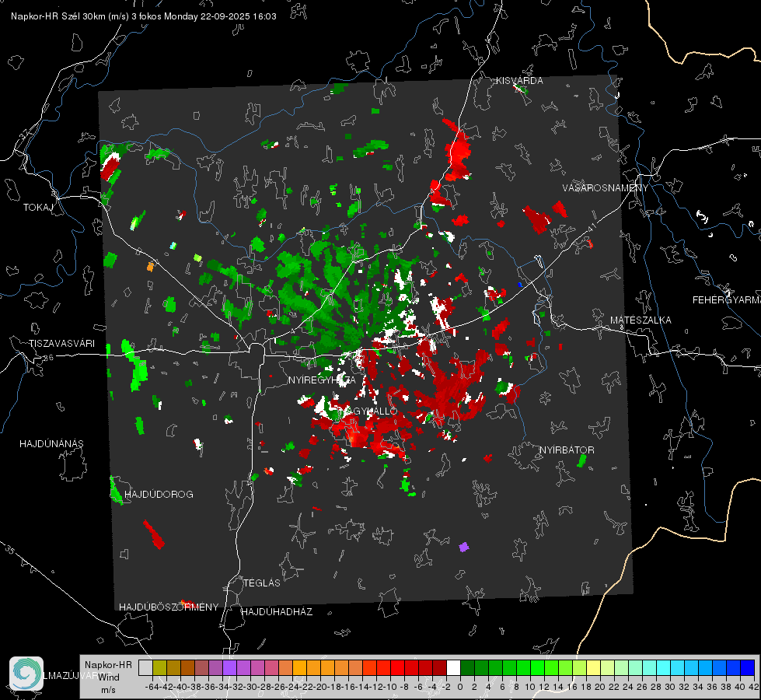This screenshot has width=761, height=700.
Task: Click the HAJDÚHADHÁZ town label
Action: point(277,612)
